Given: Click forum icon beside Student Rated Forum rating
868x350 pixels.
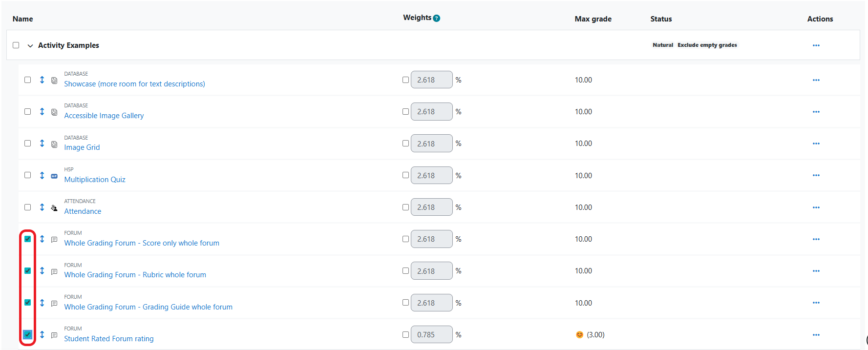Looking at the screenshot, I should point(54,335).
